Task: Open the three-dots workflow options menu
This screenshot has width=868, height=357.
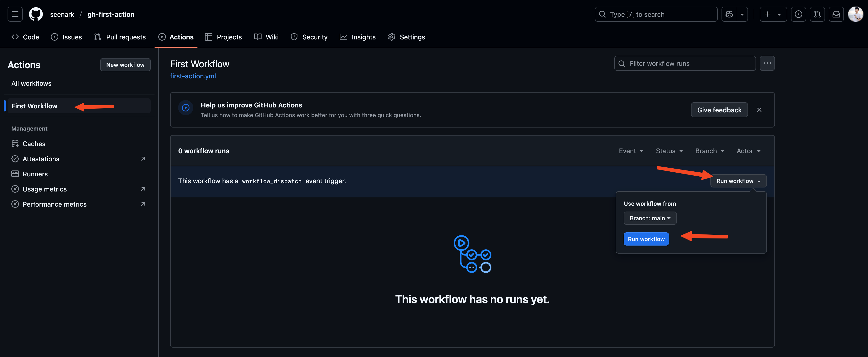Action: click(x=767, y=63)
